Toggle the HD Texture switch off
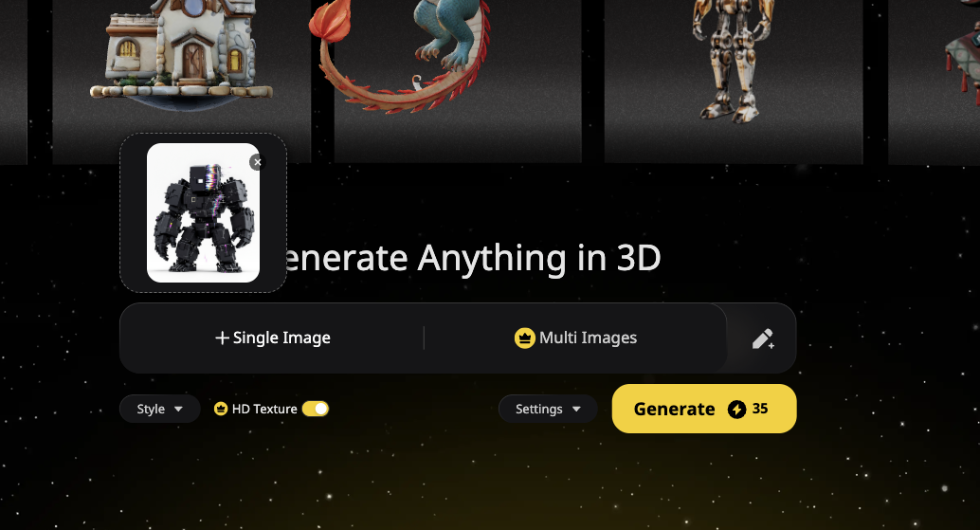This screenshot has height=530, width=980. point(316,409)
